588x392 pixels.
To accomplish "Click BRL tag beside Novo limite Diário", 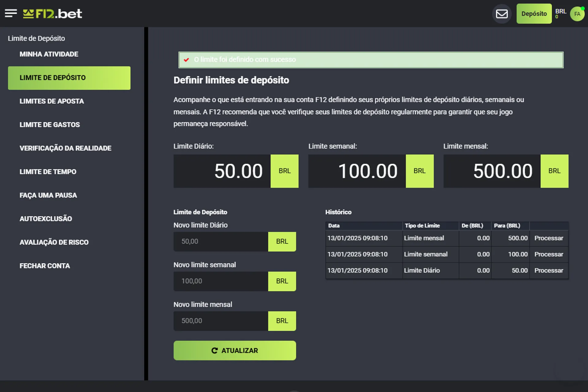I will point(282,241).
